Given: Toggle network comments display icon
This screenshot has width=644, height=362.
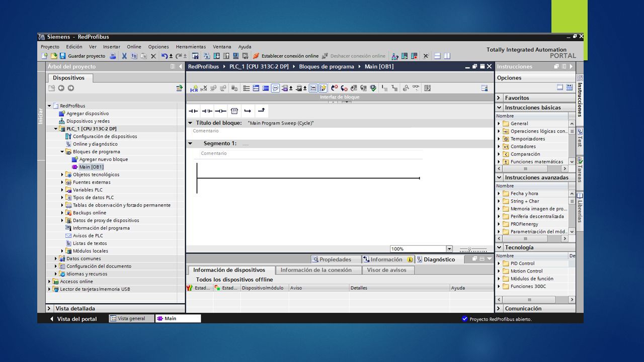Looking at the screenshot, I should tap(275, 88).
